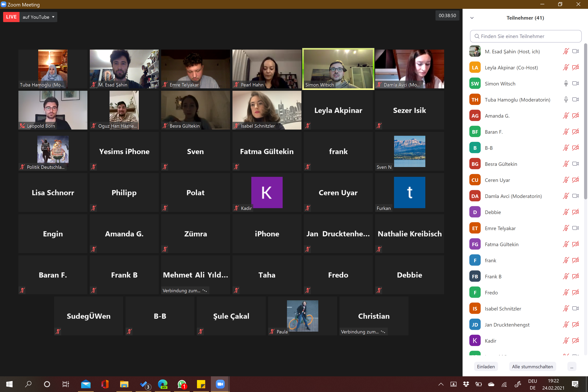The height and width of the screenshot is (392, 588).
Task: Click the WhatsApp icon in the taskbar
Action: point(182,384)
